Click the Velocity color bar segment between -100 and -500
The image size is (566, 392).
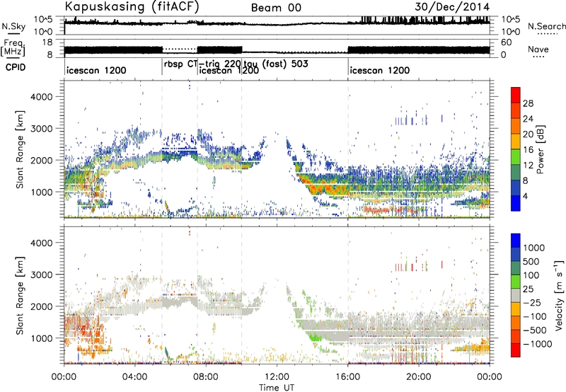pos(516,323)
